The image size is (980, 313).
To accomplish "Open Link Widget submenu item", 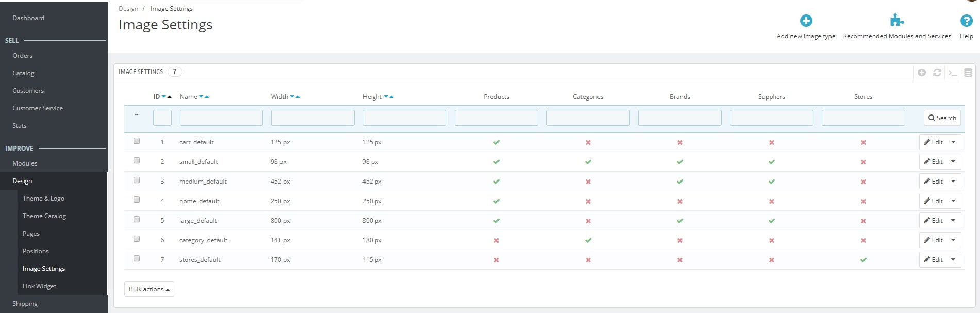I will (39, 286).
